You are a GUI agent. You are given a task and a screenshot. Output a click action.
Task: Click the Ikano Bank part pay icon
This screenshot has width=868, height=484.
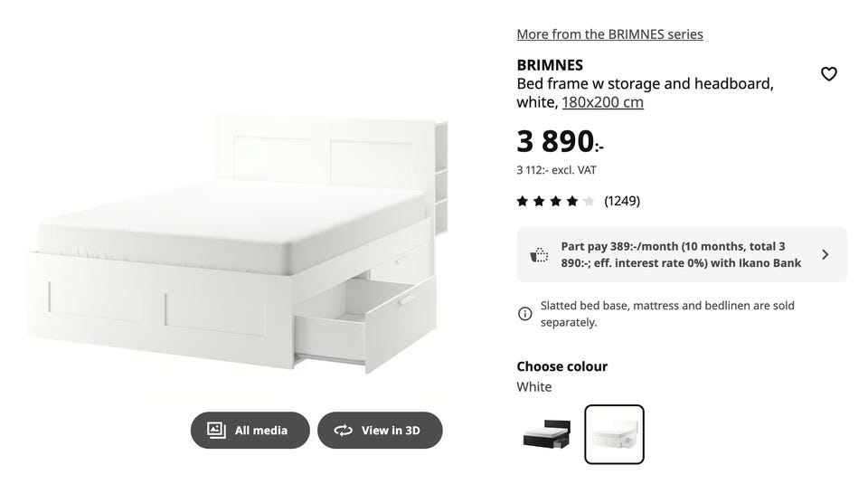[x=539, y=255]
